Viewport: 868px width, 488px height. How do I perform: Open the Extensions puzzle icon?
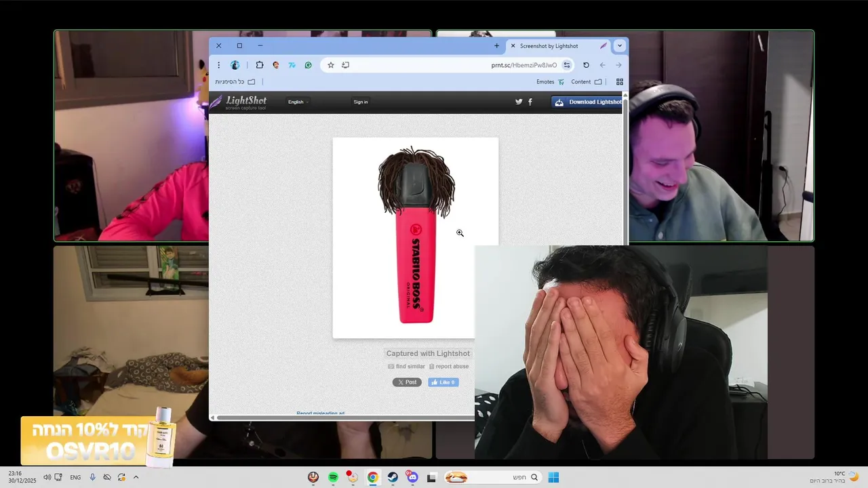coord(260,65)
